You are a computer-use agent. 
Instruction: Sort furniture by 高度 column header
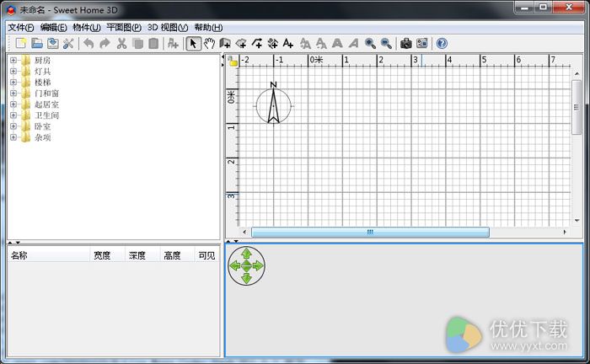click(x=177, y=255)
